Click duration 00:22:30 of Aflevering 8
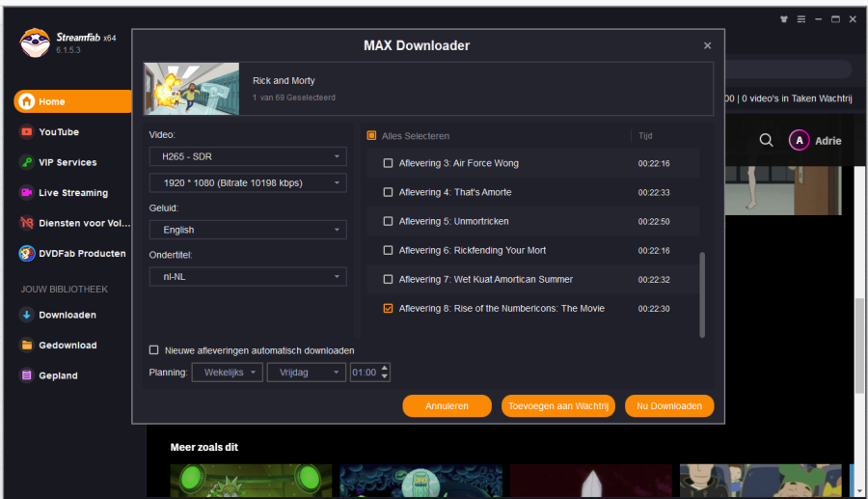 point(654,309)
